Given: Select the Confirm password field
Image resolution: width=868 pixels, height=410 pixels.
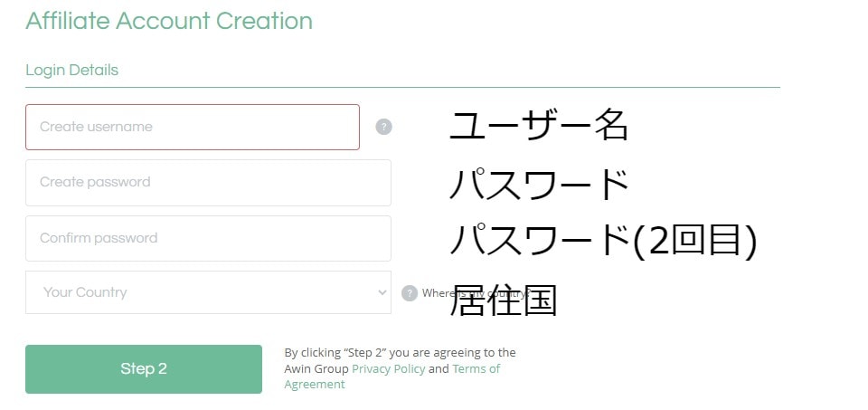Looking at the screenshot, I should (208, 238).
